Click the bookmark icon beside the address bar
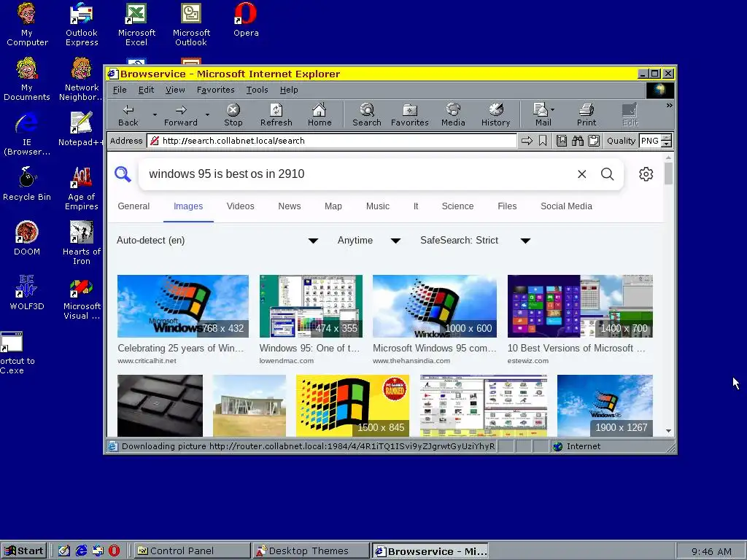This screenshot has width=747, height=560. 543,141
